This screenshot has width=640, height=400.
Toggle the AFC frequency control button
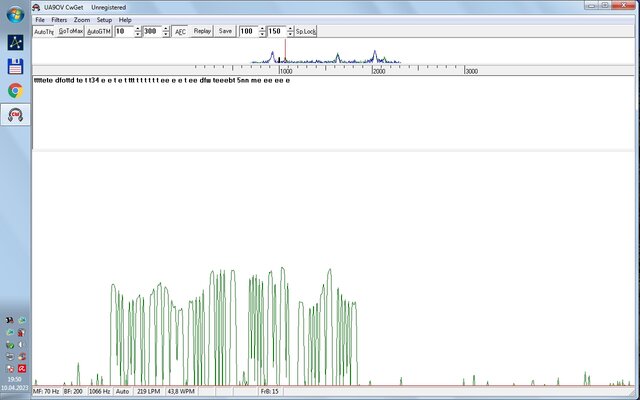[180, 31]
